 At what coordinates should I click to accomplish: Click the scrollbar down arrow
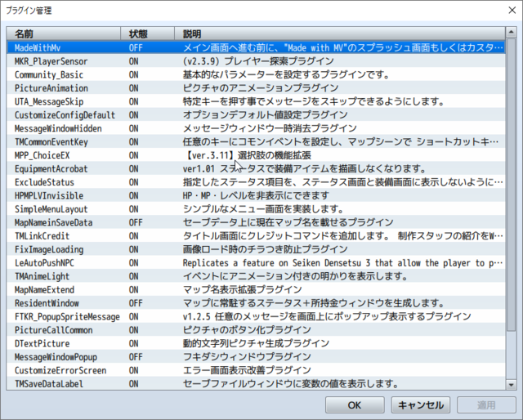[x=511, y=385]
